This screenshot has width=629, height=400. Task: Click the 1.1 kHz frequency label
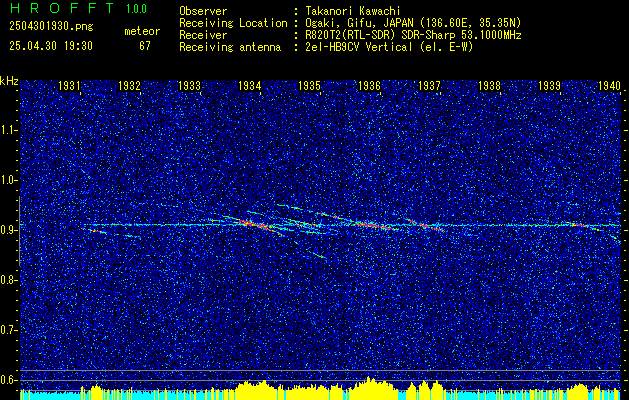click(9, 130)
